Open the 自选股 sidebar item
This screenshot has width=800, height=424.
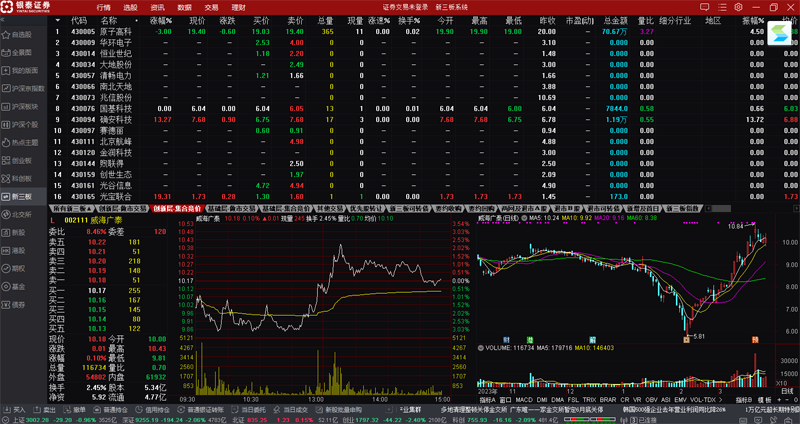pyautogui.click(x=22, y=35)
